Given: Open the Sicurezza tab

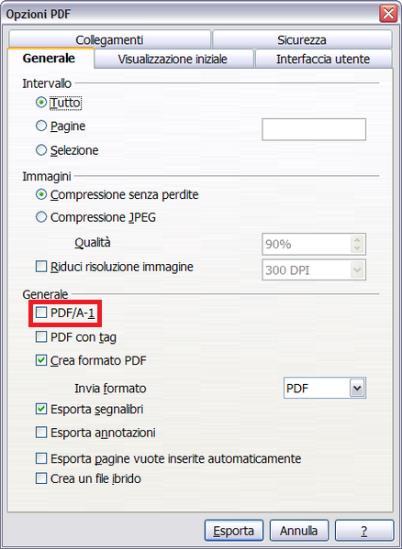Looking at the screenshot, I should tap(302, 40).
